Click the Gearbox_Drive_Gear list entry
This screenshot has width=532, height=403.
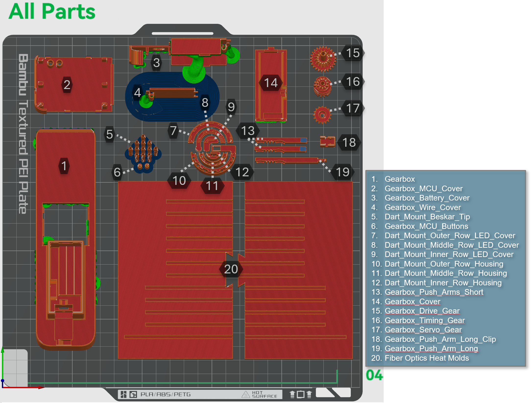coord(422,311)
